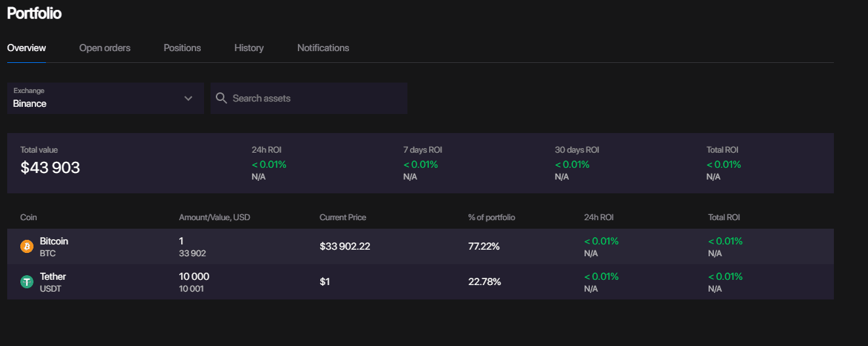868x346 pixels.
Task: Open the Open orders tab
Action: (x=105, y=48)
